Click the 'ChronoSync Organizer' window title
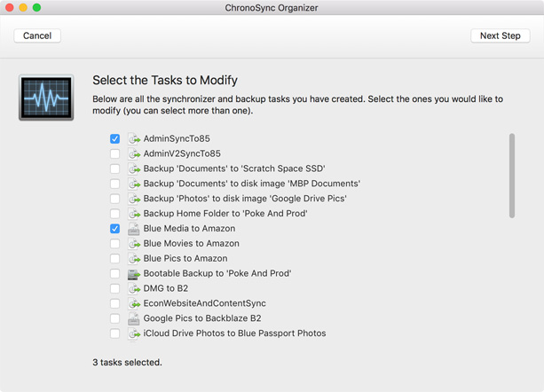 (x=272, y=8)
